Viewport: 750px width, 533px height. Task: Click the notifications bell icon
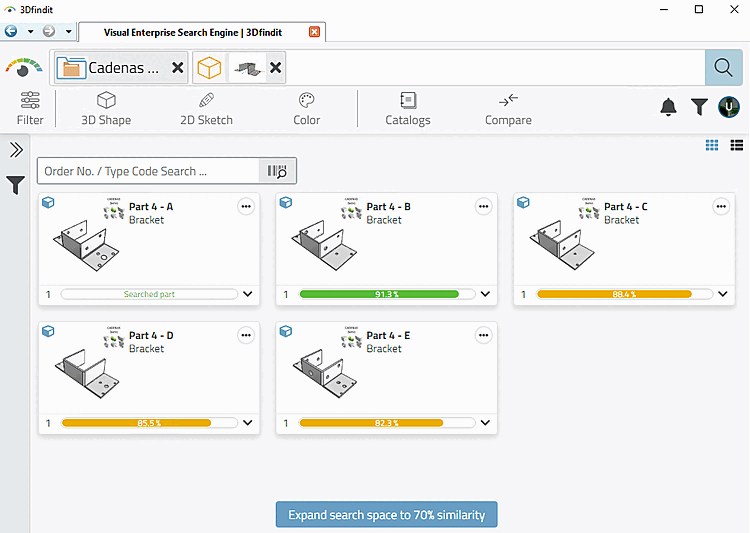tap(668, 107)
